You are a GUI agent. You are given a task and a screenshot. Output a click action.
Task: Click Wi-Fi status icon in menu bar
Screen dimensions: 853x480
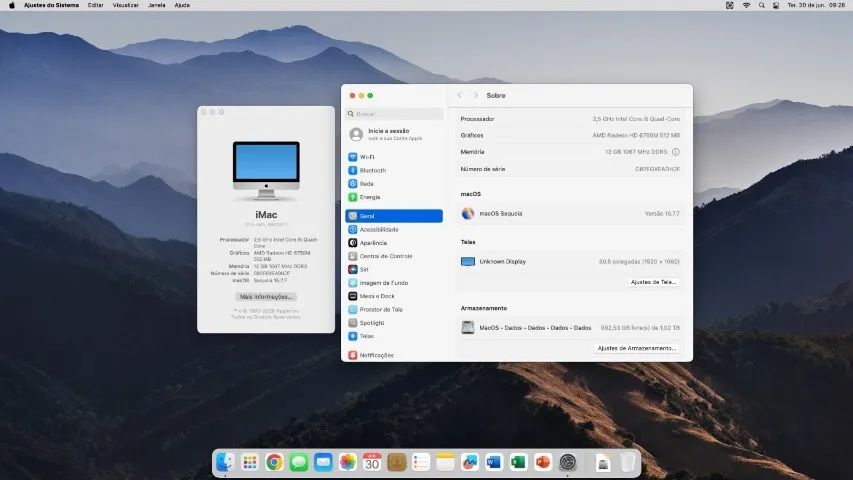point(746,5)
